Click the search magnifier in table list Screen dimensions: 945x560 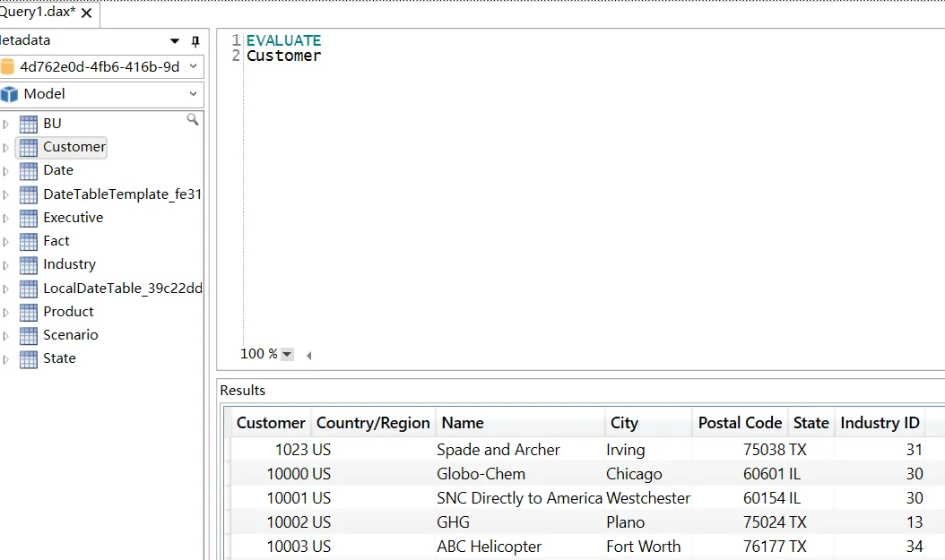pos(192,119)
